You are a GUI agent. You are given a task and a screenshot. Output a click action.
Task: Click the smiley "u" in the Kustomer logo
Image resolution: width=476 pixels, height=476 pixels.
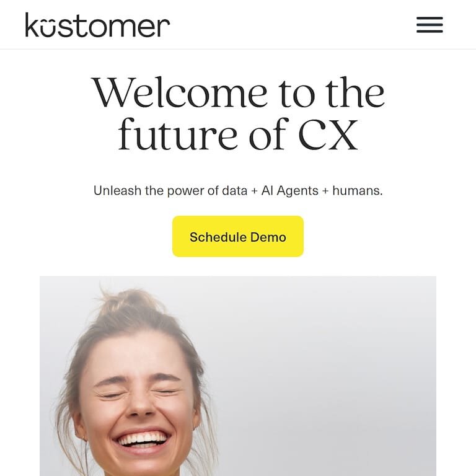click(48, 29)
